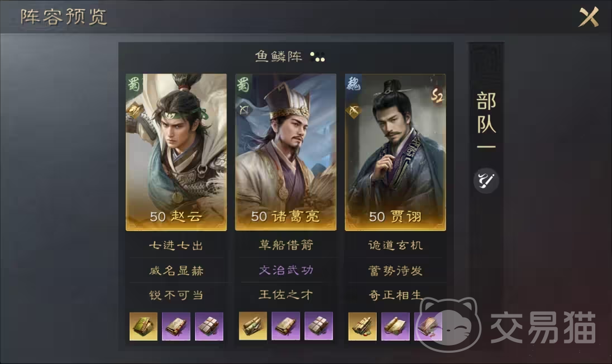Open the 赵云 hero card
Viewport: 612px width, 364px height.
click(x=176, y=152)
